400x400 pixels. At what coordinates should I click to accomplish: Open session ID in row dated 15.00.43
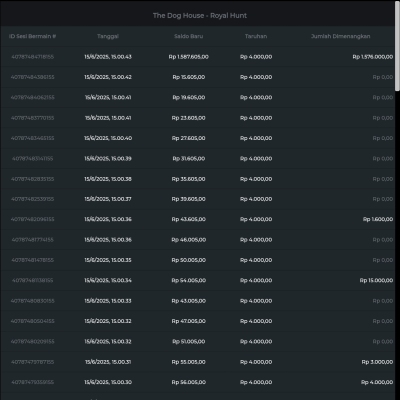32,57
